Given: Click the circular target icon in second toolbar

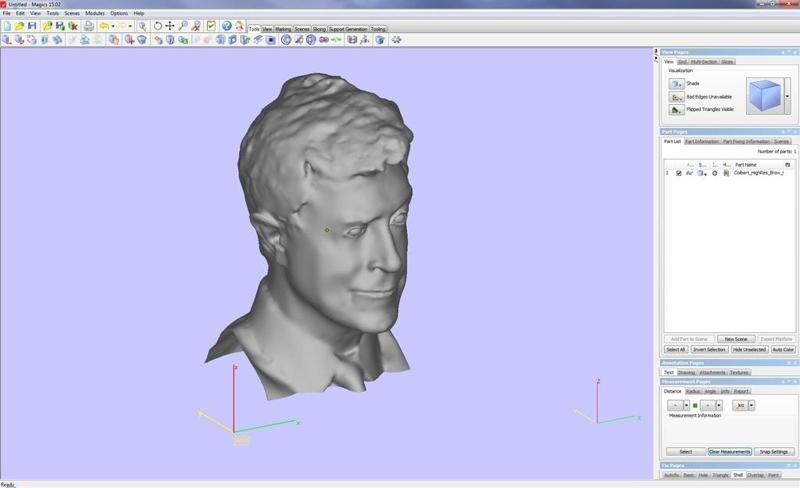Looking at the screenshot, I should pyautogui.click(x=286, y=40).
